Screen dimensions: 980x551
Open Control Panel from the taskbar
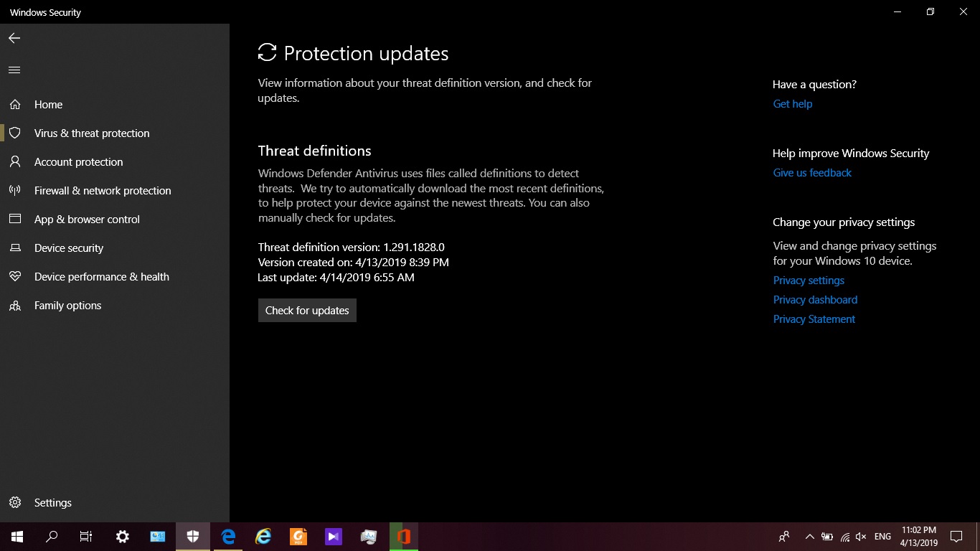coord(158,537)
